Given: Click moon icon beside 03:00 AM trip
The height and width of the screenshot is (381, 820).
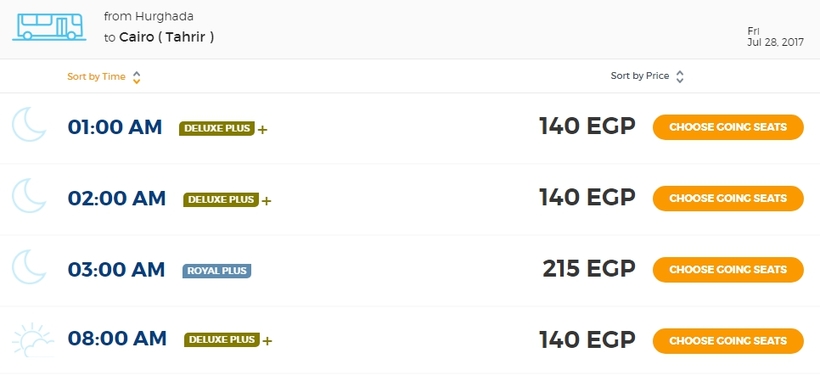Looking at the screenshot, I should 29,267.
